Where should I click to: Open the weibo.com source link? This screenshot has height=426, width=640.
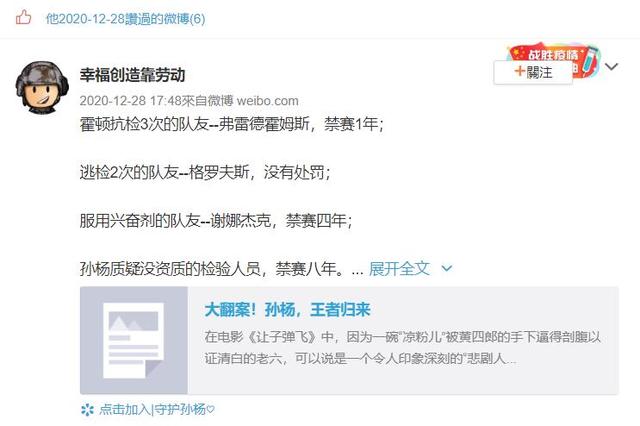267,101
